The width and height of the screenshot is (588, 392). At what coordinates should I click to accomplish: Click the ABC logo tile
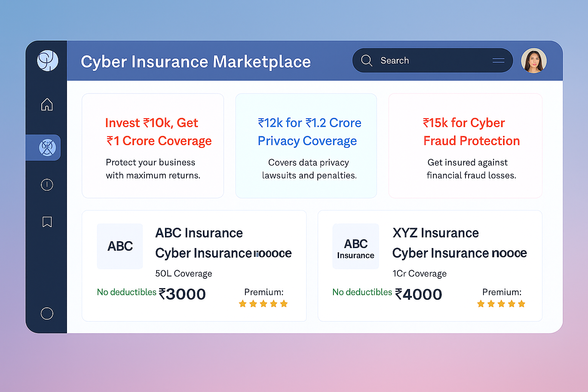click(120, 246)
